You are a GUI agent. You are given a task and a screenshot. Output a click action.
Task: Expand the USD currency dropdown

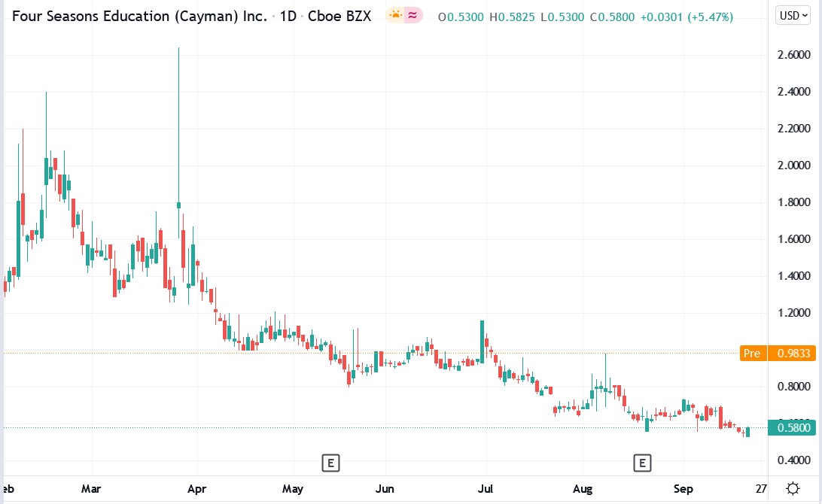click(792, 15)
